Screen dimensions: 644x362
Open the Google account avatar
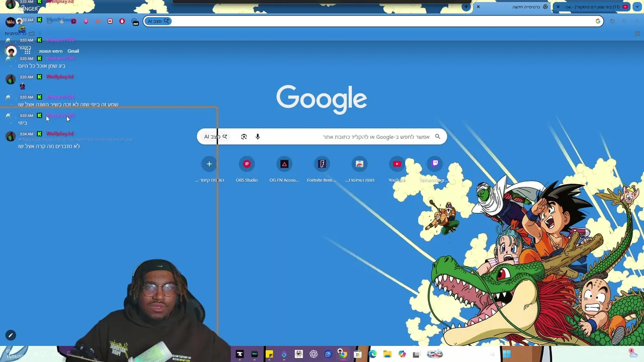11,51
